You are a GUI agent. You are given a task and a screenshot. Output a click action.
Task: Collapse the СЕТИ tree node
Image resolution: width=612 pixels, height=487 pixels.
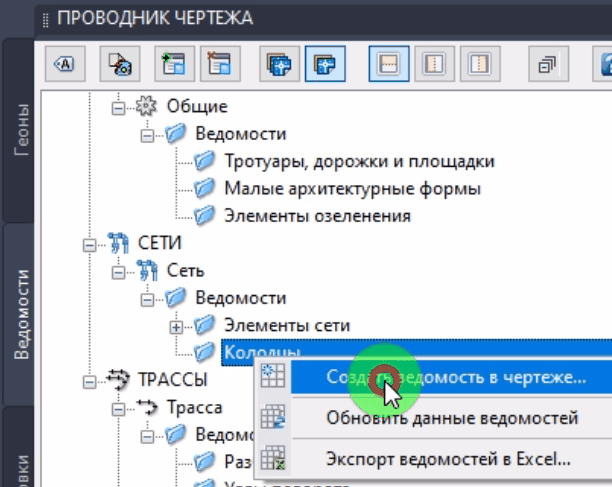pyautogui.click(x=89, y=245)
